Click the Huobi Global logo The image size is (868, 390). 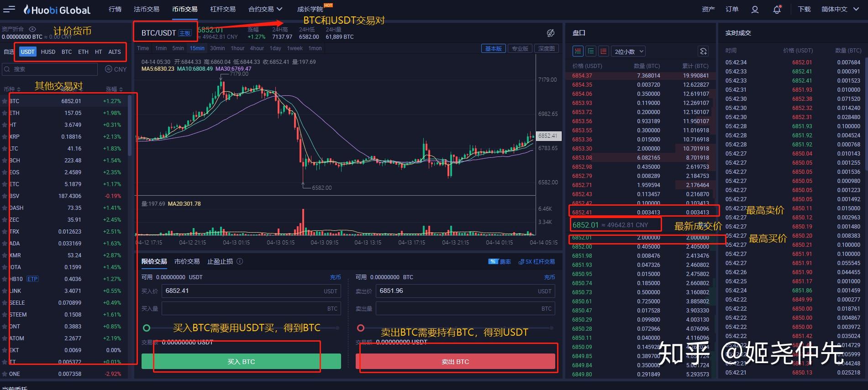[57, 10]
